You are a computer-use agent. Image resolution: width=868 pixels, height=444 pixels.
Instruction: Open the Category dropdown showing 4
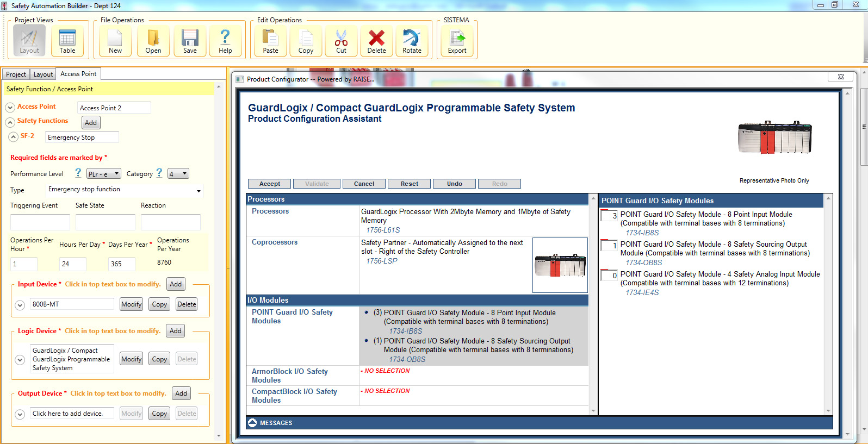click(x=178, y=174)
